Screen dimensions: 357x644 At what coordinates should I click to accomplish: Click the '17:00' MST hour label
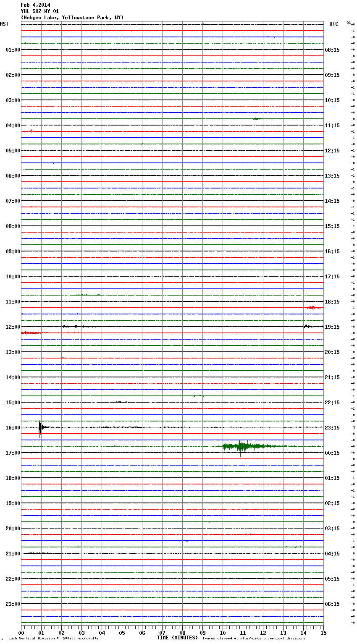pos(13,453)
